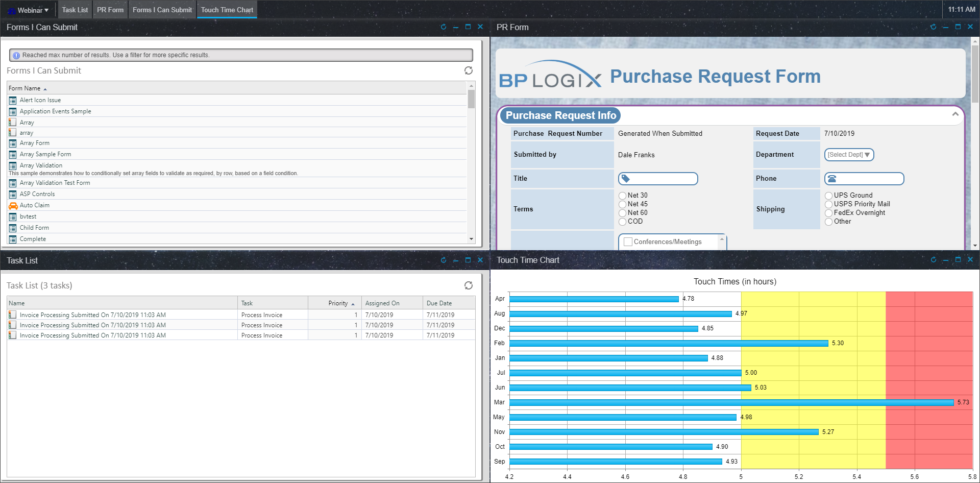
Task: Click the Task List refresh icon
Action: (x=468, y=285)
